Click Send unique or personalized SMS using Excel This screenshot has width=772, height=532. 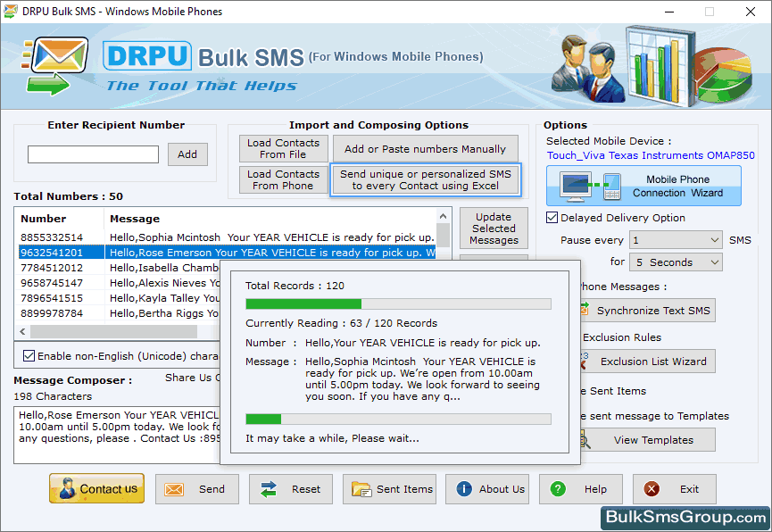click(x=426, y=179)
